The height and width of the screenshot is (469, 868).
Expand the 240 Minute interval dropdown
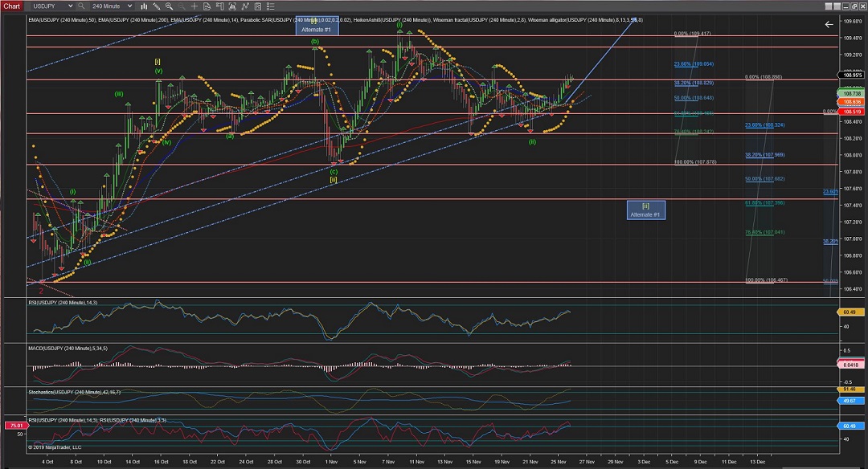[129, 6]
